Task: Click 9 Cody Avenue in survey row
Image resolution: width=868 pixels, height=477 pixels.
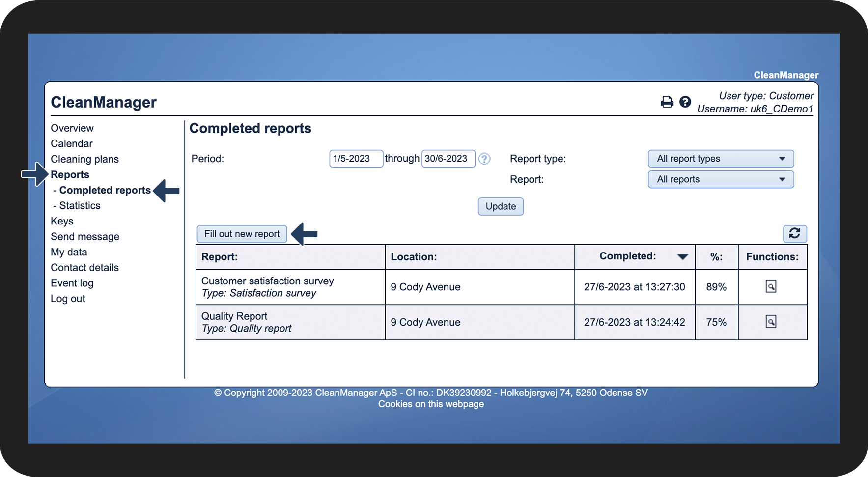Action: coord(425,287)
